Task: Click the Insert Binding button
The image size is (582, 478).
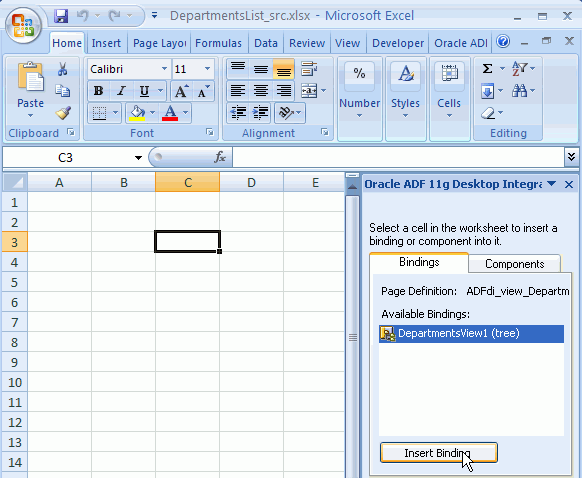Action: (439, 453)
